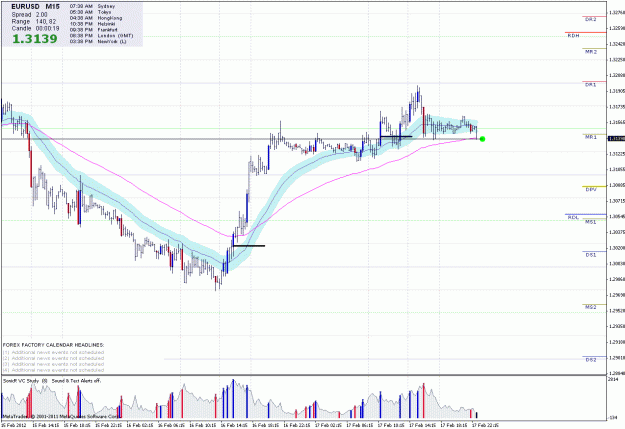This screenshot has width=625, height=429.
Task: Click the London (GMT) clock row
Action: coord(101,35)
